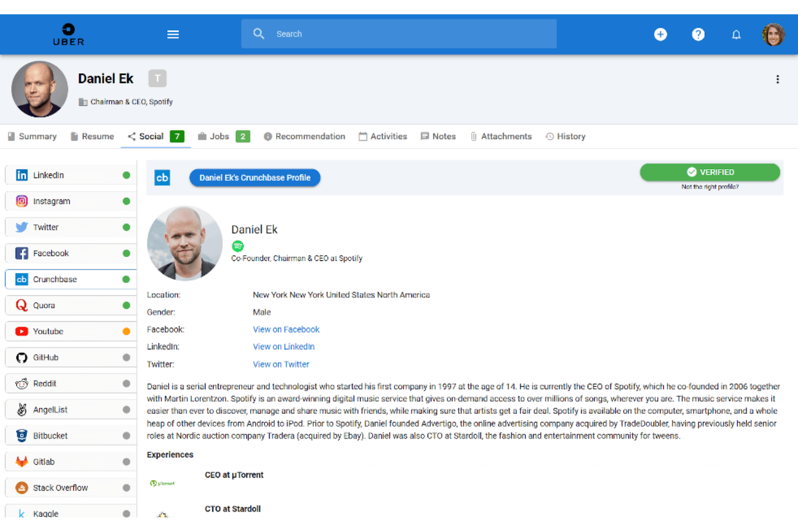The image size is (798, 532).
Task: Click Daniel Ek's header profile photo
Action: tap(40, 89)
